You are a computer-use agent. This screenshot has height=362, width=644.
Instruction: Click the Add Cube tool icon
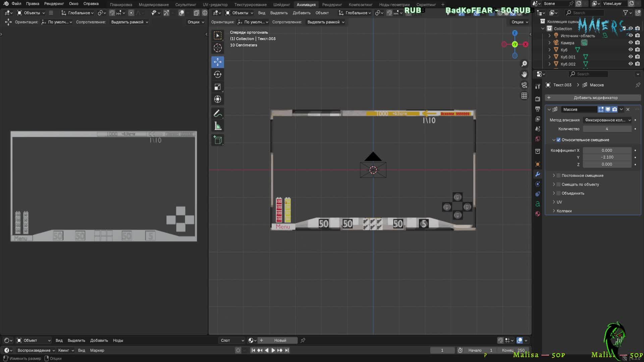click(x=218, y=140)
